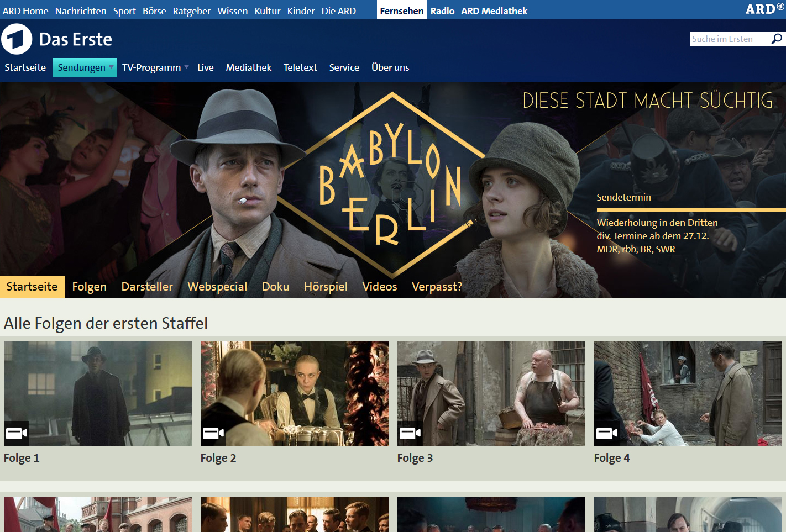Expand the Sendungen dropdown arrow
This screenshot has height=532, width=786.
click(111, 67)
